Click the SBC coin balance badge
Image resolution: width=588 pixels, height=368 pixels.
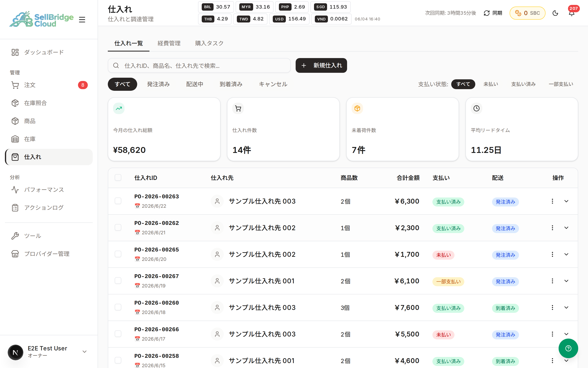click(527, 13)
